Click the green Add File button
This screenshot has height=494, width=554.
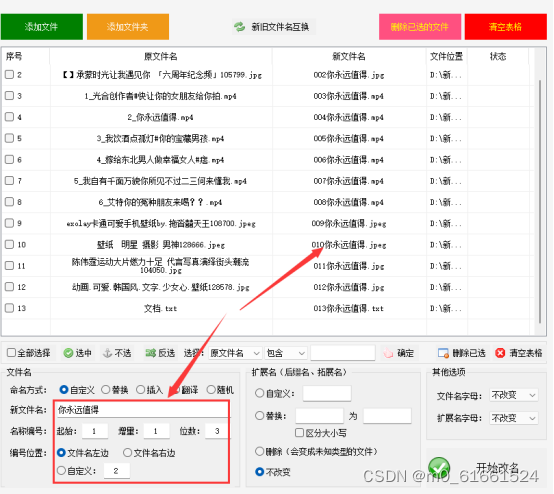pos(42,27)
